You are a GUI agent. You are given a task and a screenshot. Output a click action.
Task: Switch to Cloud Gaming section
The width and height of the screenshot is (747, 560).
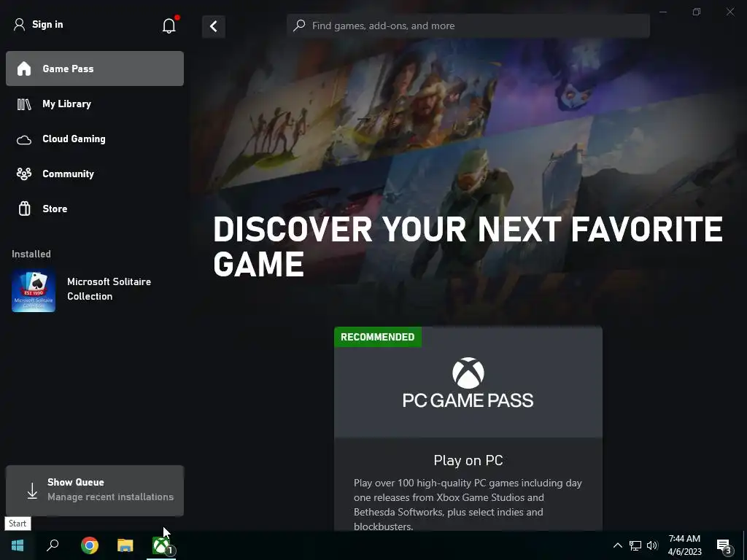click(95, 139)
